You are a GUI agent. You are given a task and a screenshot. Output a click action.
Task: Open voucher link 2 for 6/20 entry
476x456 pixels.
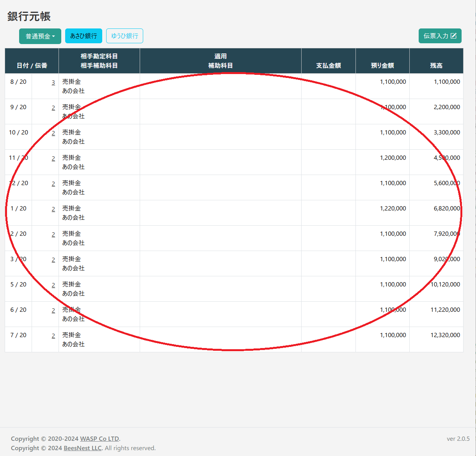pos(53,311)
